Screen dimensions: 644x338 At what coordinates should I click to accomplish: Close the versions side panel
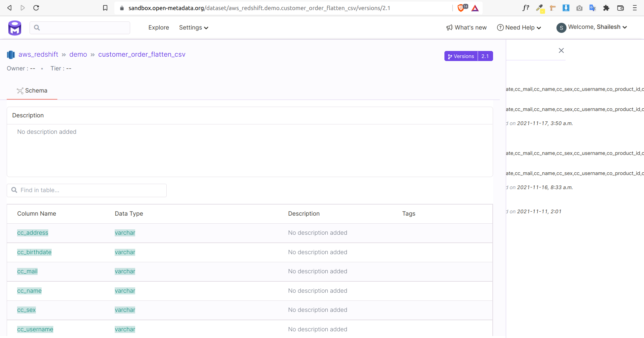pyautogui.click(x=561, y=50)
